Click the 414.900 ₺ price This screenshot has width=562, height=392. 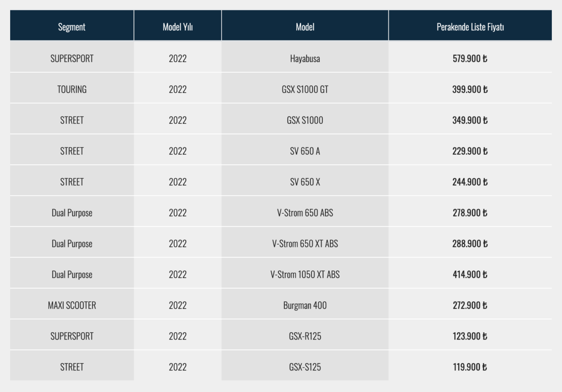click(470, 275)
